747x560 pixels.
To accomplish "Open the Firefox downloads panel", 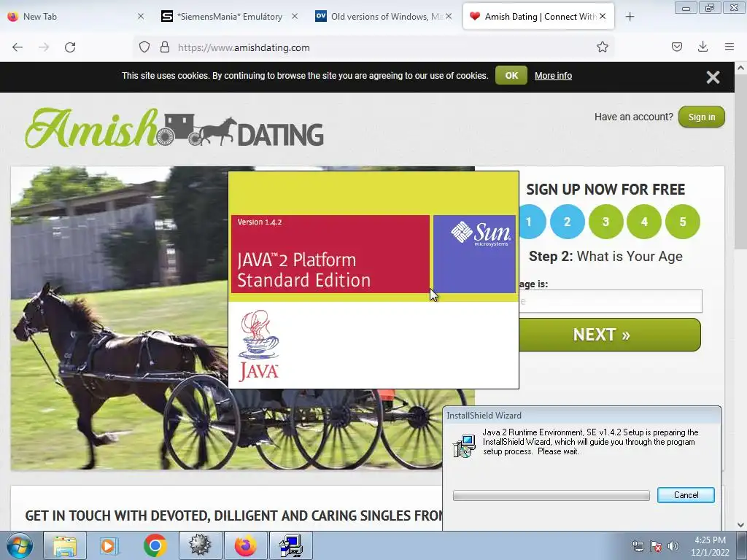I will click(x=703, y=47).
